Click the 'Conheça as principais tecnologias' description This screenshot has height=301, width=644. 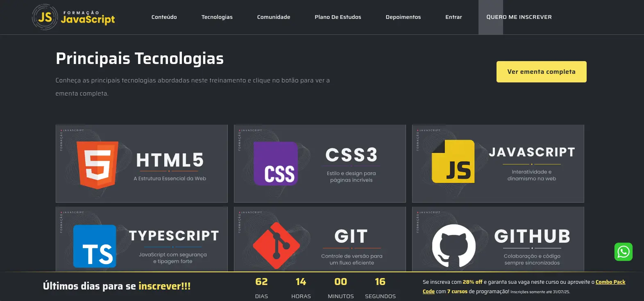tap(193, 87)
